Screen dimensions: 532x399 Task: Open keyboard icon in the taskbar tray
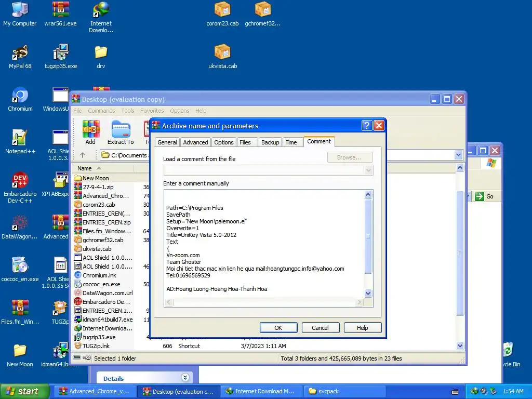pos(455,392)
